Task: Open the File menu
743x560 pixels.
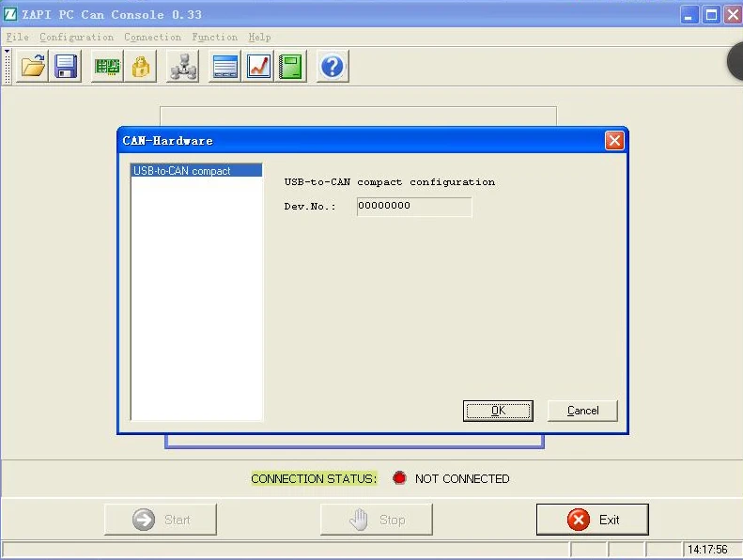Action: (18, 37)
